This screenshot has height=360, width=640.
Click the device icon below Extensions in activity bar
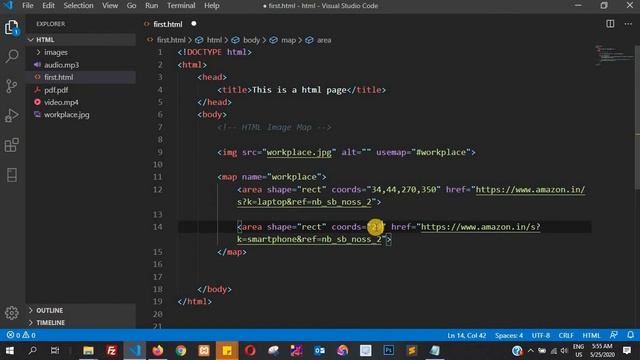coord(12,175)
